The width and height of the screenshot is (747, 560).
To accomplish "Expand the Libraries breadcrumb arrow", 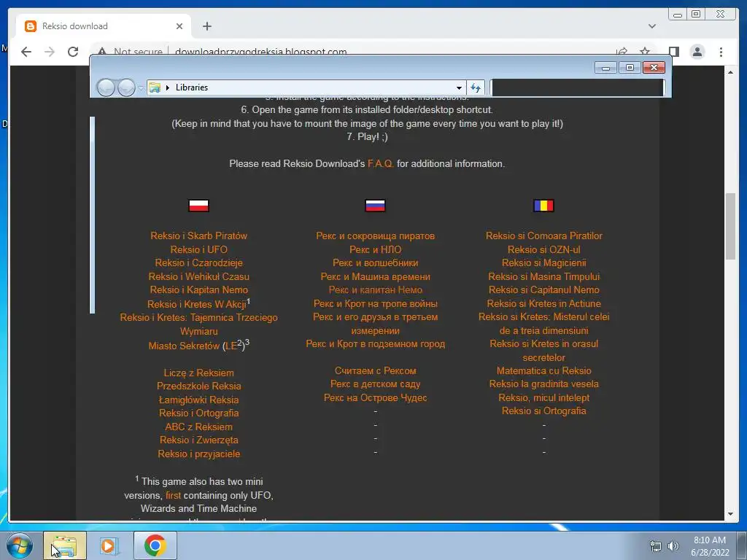I will point(168,87).
